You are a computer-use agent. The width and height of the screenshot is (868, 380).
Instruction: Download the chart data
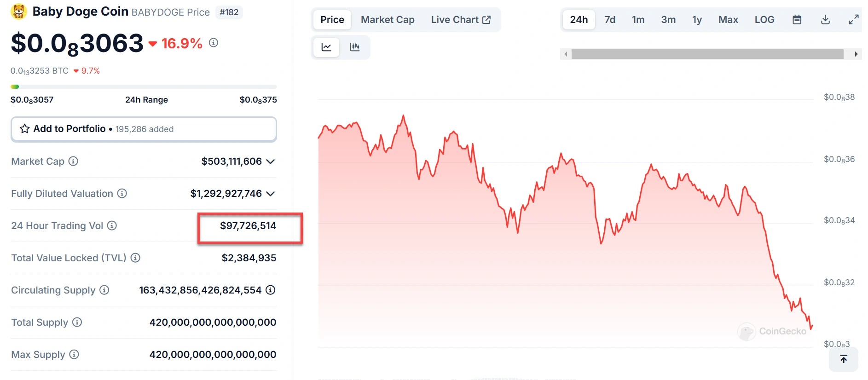[x=826, y=20]
